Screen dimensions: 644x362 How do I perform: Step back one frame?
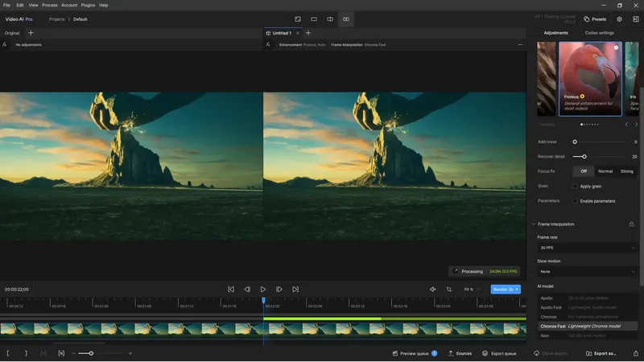247,289
